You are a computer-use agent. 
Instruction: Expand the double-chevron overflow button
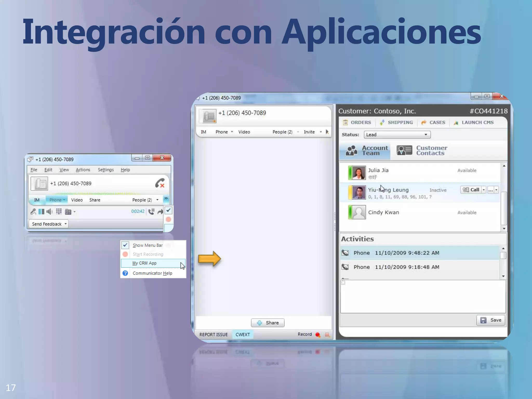166,199
